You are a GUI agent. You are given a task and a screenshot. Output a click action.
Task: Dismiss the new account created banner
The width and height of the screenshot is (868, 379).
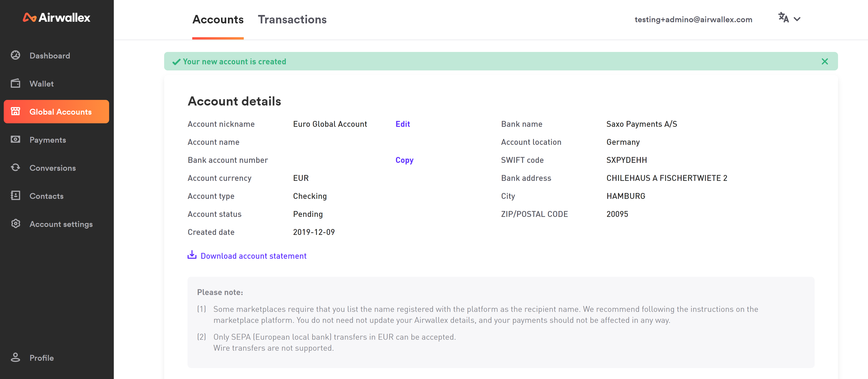(824, 62)
